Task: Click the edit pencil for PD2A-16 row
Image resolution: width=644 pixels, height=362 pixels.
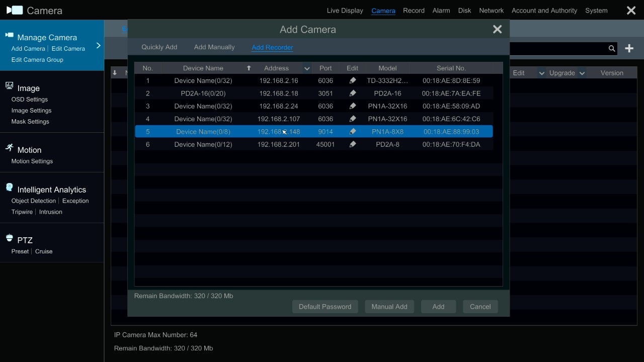Action: pyautogui.click(x=353, y=94)
